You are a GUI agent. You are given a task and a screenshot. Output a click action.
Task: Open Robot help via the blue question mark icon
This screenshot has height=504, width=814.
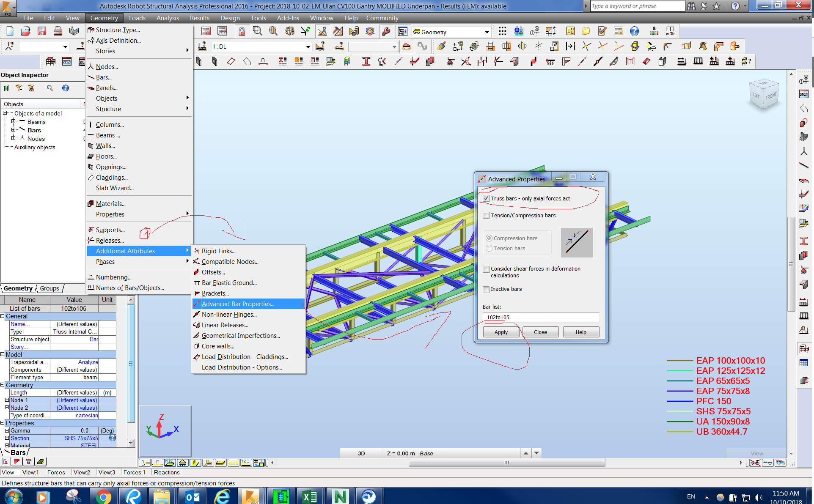[x=635, y=31]
